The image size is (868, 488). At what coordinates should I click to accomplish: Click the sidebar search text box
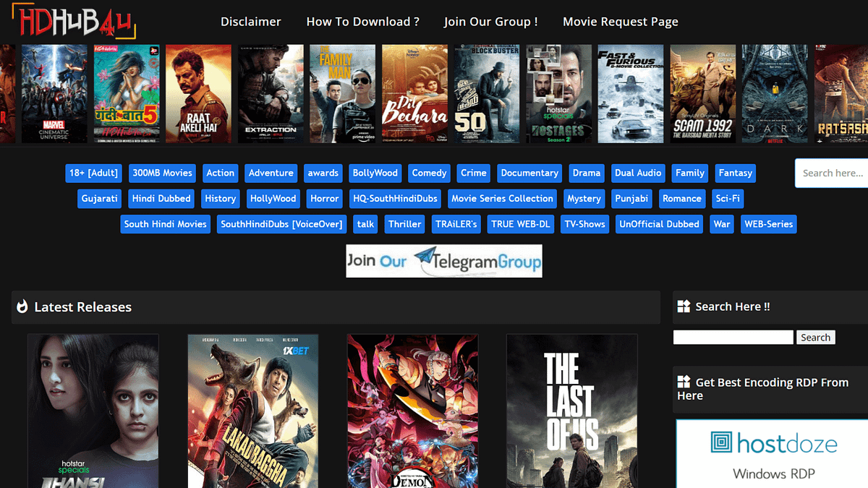pos(733,338)
